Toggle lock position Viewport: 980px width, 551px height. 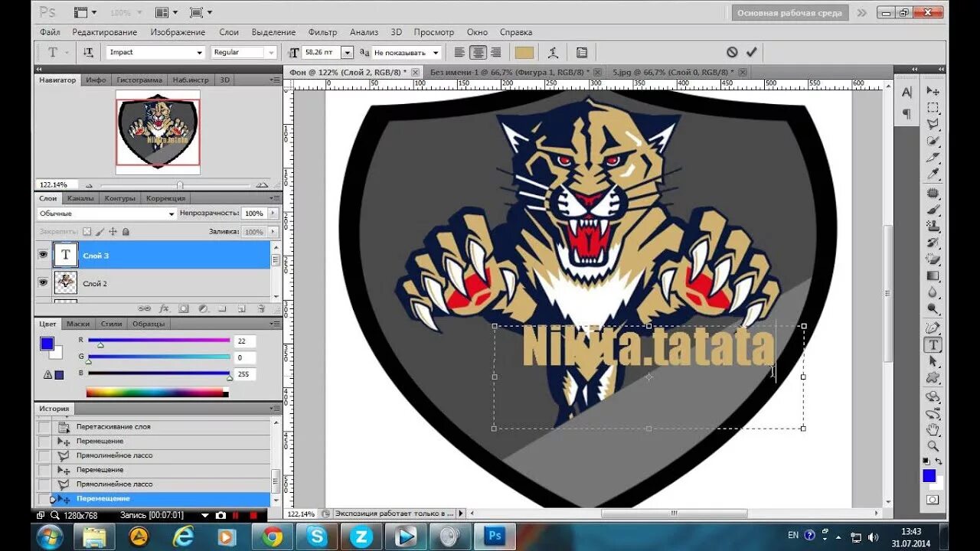[113, 231]
